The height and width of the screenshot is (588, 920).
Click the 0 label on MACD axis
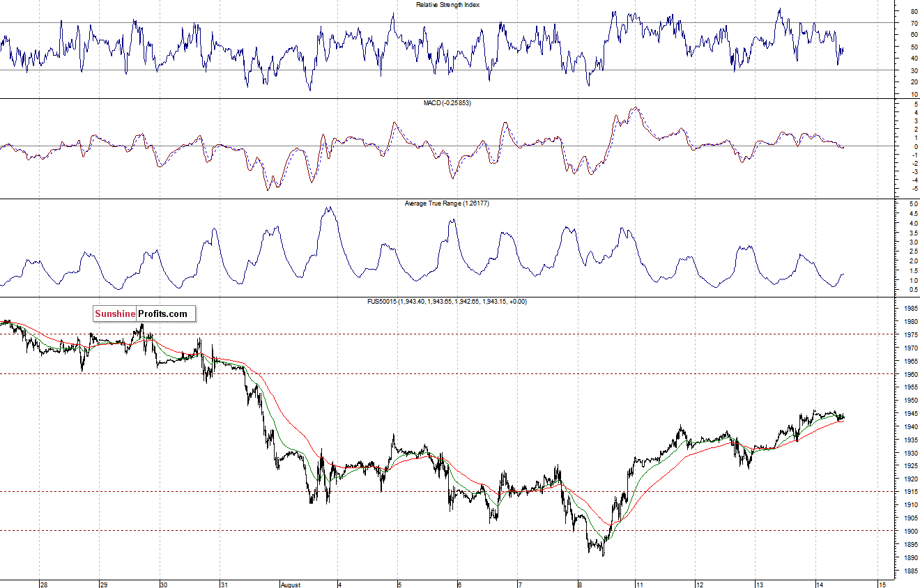point(915,147)
